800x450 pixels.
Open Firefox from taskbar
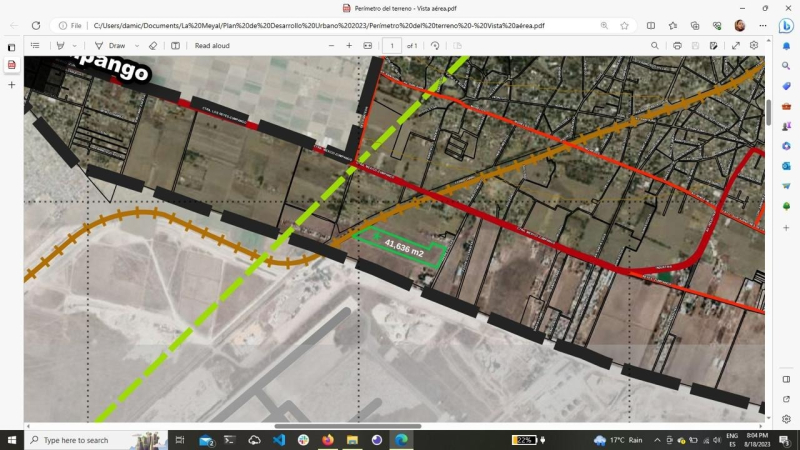tap(328, 440)
